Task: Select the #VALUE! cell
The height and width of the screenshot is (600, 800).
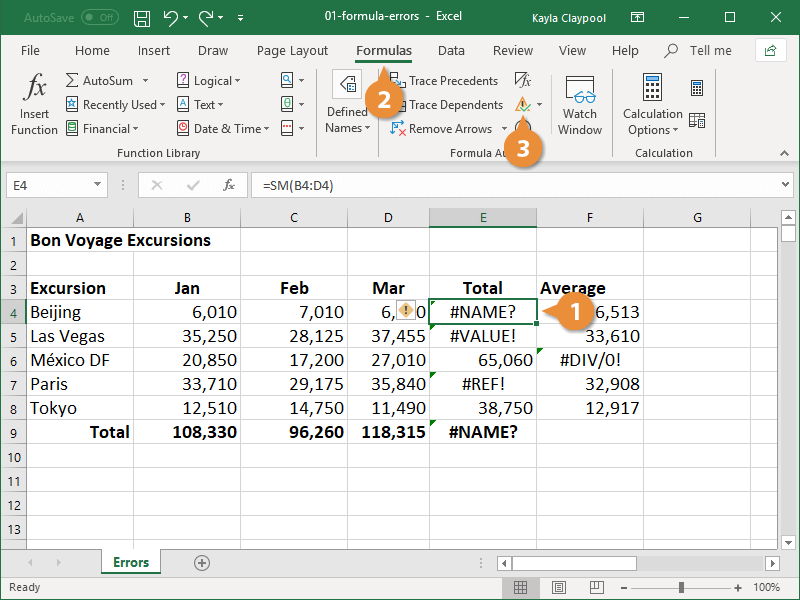Action: pos(483,336)
